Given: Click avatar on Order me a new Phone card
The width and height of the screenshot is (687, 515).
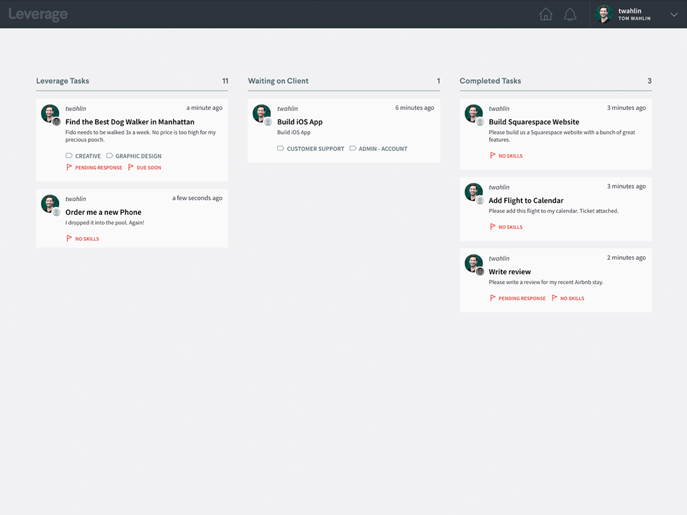Looking at the screenshot, I should 50,204.
